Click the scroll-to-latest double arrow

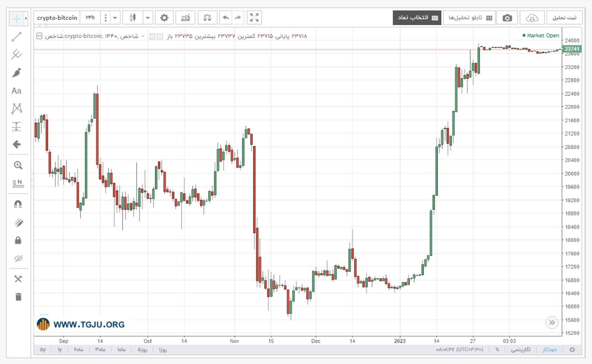[552, 323]
